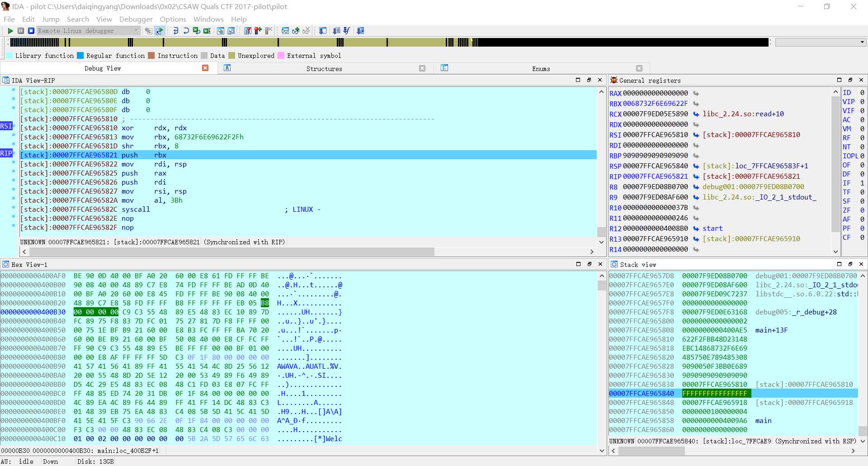This screenshot has height=466, width=868.
Task: Toggle breakpoint dot beside mov al, 3Bh
Action: [14, 199]
